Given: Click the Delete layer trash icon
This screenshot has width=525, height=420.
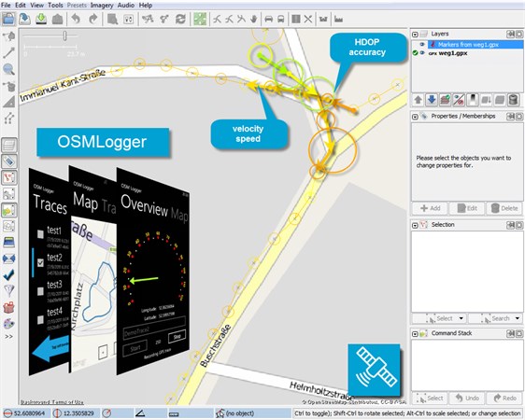Looking at the screenshot, I should pos(513,99).
